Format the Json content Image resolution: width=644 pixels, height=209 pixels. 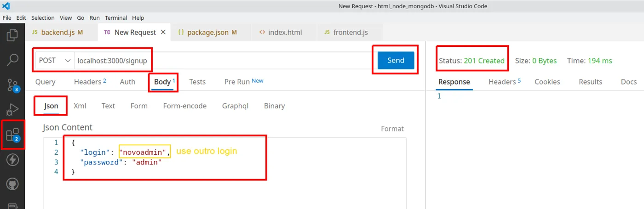coord(392,129)
